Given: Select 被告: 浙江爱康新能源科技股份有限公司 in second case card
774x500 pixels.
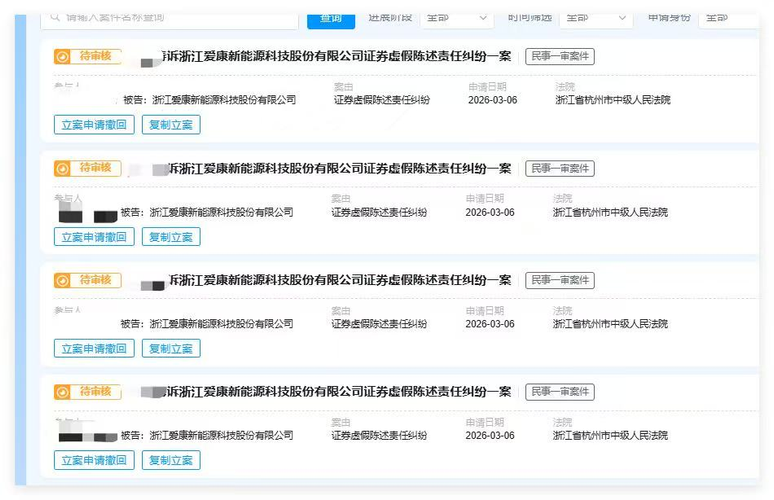Looking at the screenshot, I should [207, 213].
